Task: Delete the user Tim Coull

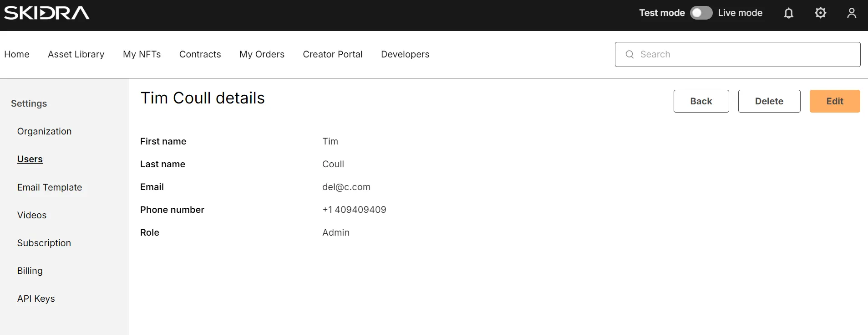Action: (769, 101)
